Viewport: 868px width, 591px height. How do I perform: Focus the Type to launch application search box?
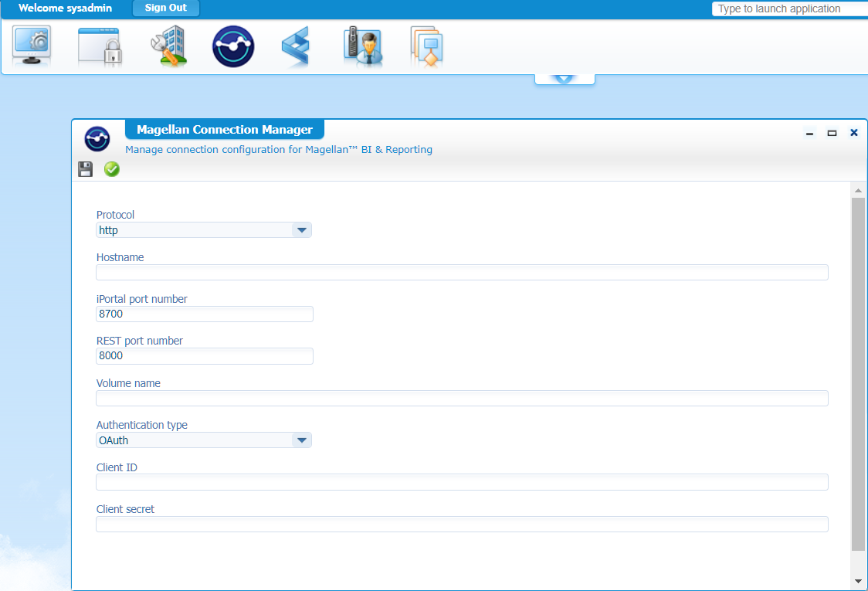tap(789, 9)
